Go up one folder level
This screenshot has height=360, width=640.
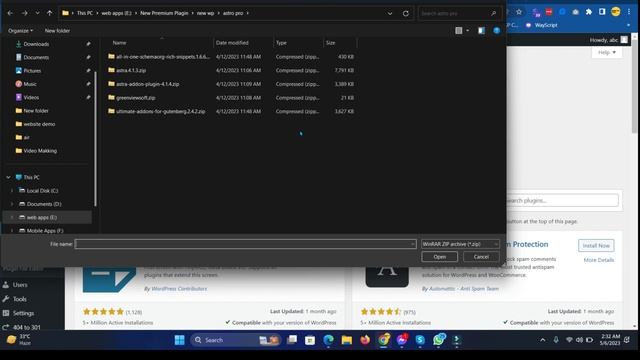click(49, 13)
